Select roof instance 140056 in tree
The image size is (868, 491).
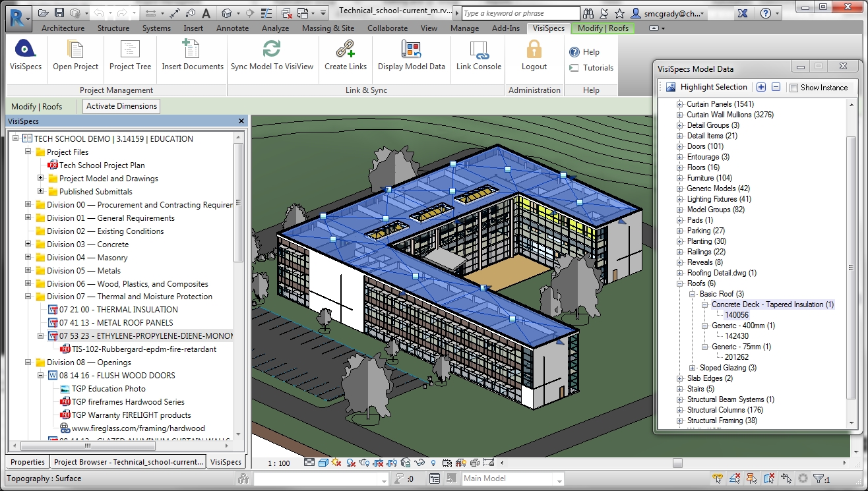(737, 315)
